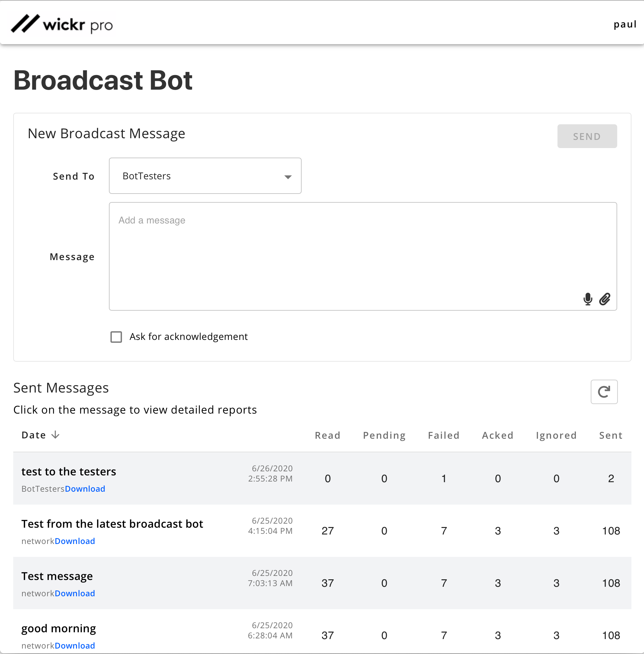This screenshot has height=654, width=644.
Task: Click the paperclip attachment icon
Action: 605,299
